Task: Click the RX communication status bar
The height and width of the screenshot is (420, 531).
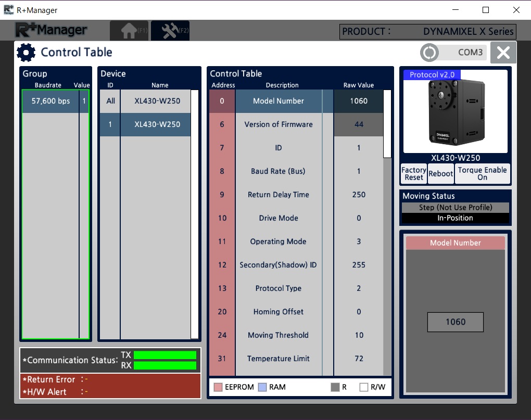Action: pos(165,365)
